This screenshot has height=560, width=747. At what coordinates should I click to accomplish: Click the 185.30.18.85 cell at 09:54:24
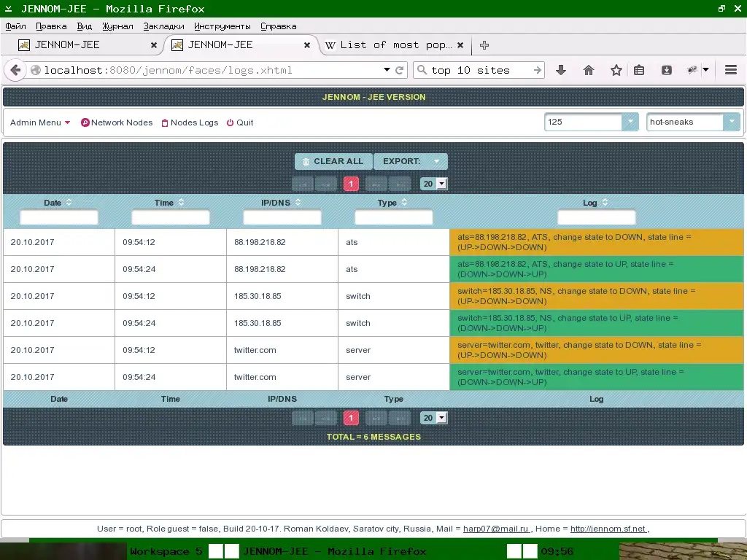(x=282, y=323)
